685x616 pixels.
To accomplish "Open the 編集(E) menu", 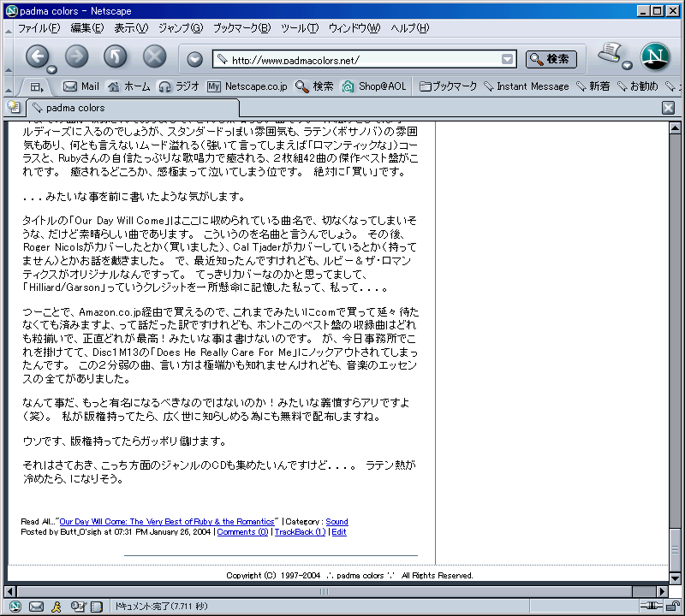I will [87, 28].
